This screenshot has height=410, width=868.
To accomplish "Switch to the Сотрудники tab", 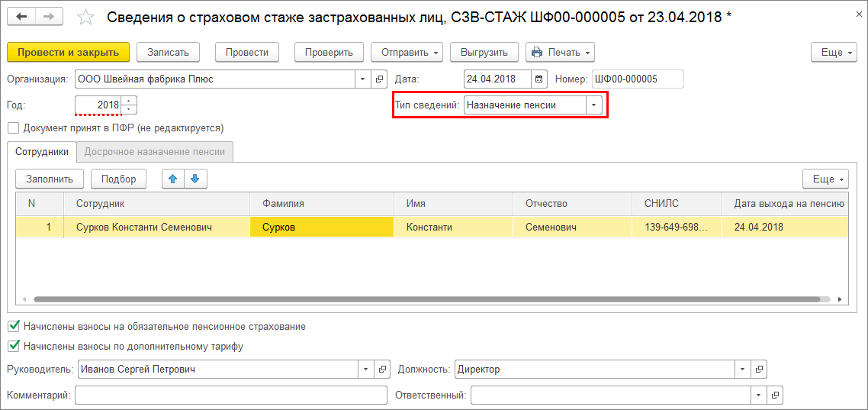I will coord(42,152).
